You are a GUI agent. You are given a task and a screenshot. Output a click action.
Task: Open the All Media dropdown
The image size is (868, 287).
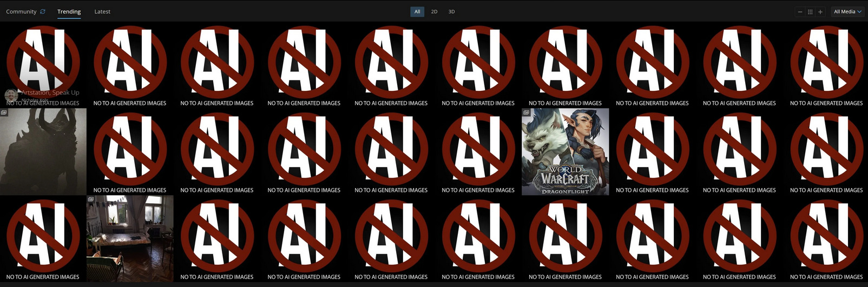pos(847,11)
